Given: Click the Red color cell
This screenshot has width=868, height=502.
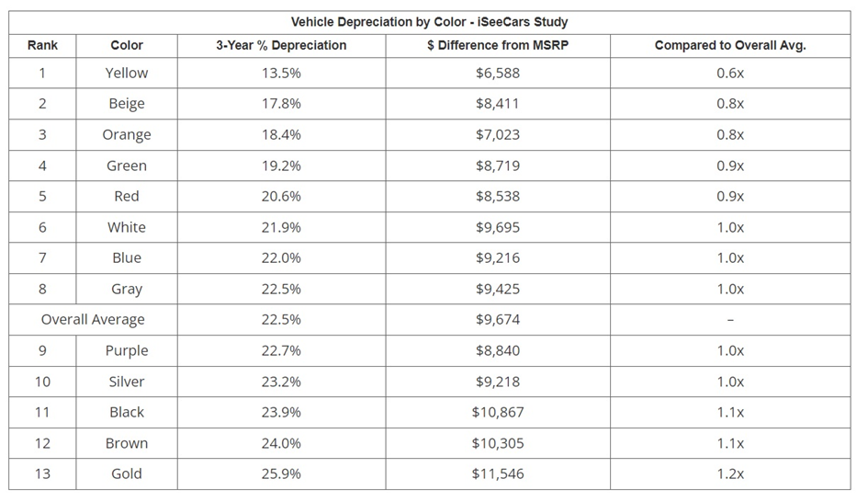Looking at the screenshot, I should 126,196.
